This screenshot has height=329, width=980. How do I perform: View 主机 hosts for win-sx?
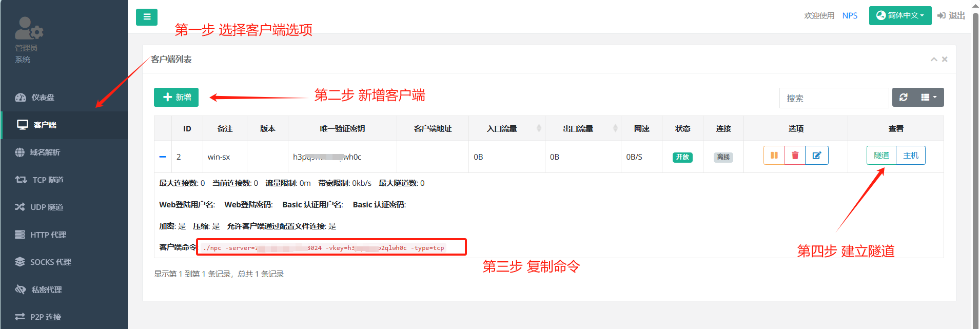click(911, 156)
